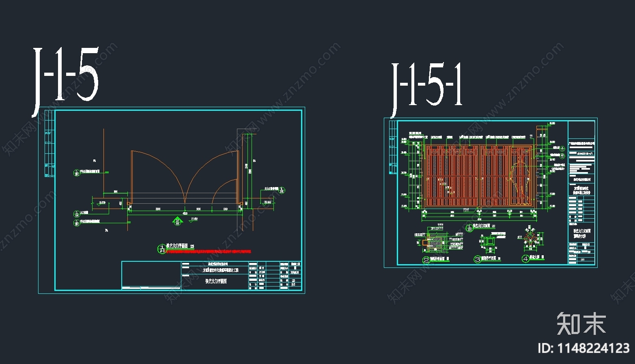Click the company name atop right title block
The width and height of the screenshot is (635, 364).
coord(581,143)
